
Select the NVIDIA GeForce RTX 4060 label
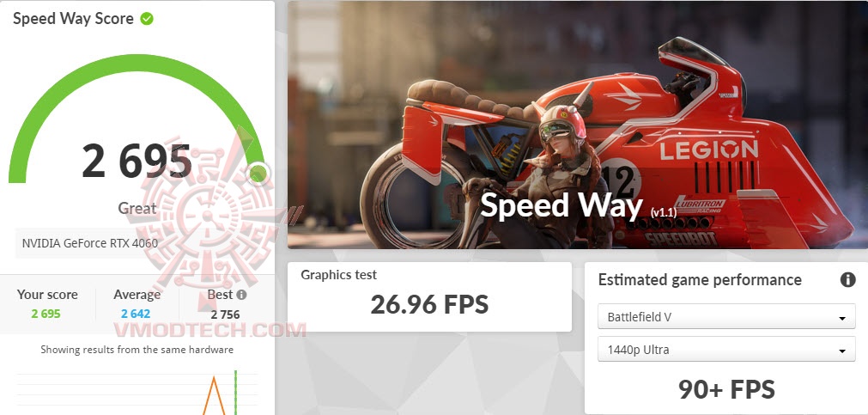click(x=89, y=243)
